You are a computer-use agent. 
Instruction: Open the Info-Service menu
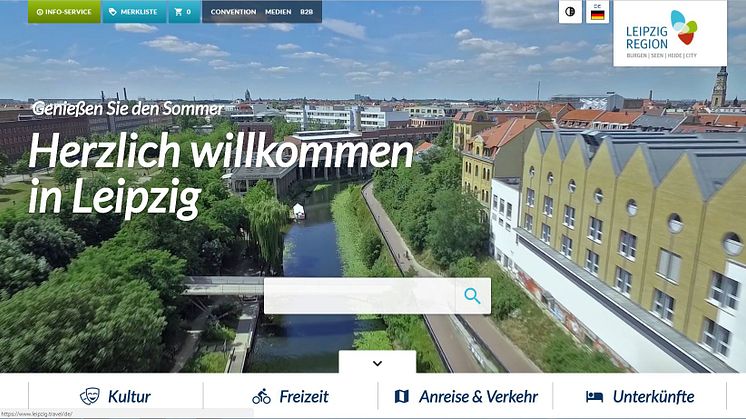point(64,11)
